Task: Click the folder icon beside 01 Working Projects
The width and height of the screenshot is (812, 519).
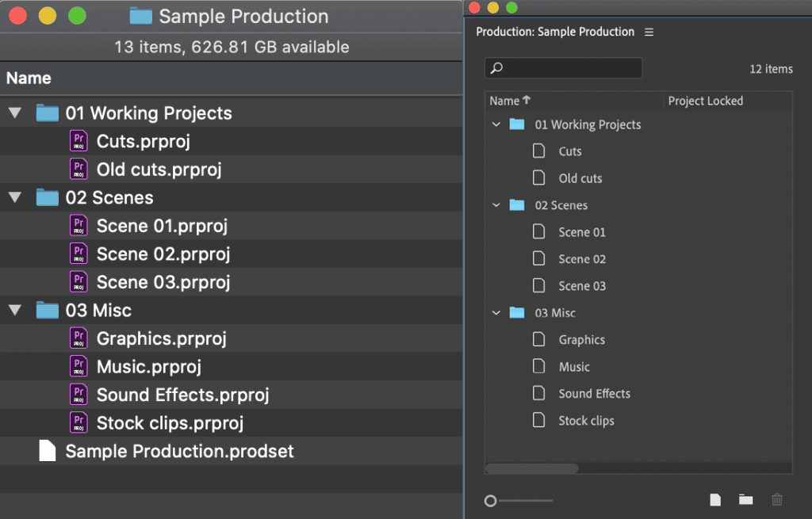Action: (47, 112)
